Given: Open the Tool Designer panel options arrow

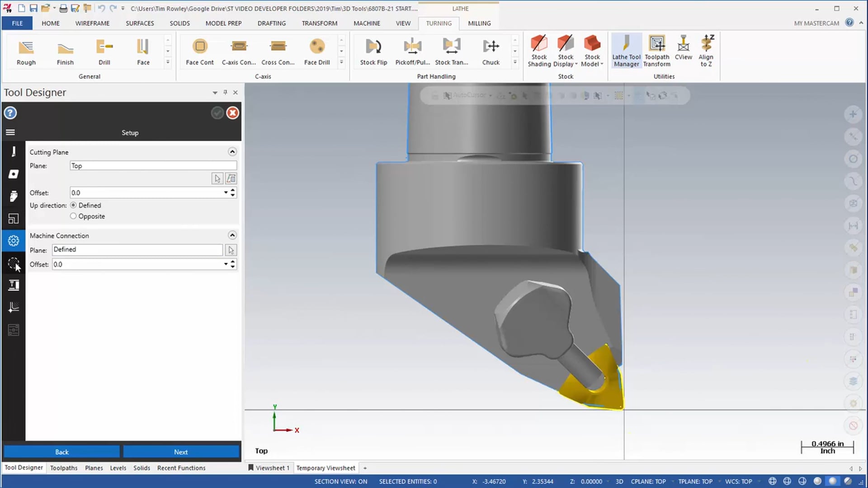Looking at the screenshot, I should (x=215, y=93).
